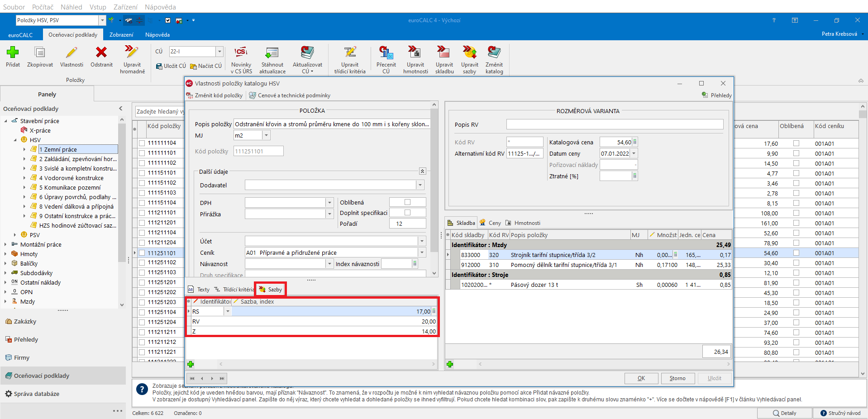Image resolution: width=868 pixels, height=419 pixels.
Task: Click Upravit hmotnosti icon
Action: [x=415, y=52]
